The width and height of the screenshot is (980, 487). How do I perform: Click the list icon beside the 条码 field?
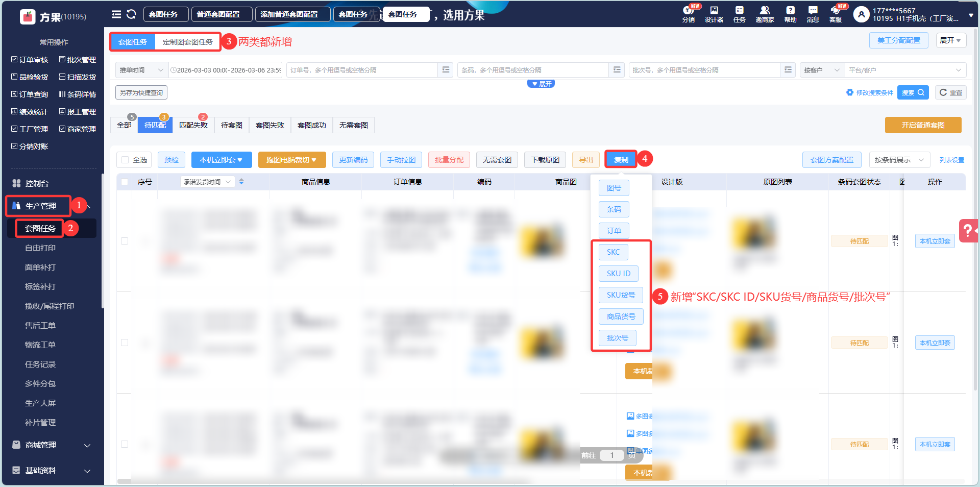[617, 70]
